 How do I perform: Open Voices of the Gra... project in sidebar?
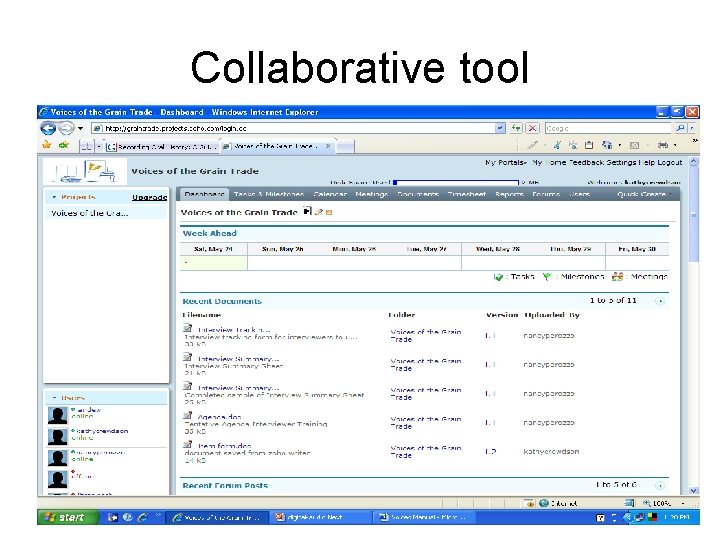(90, 213)
